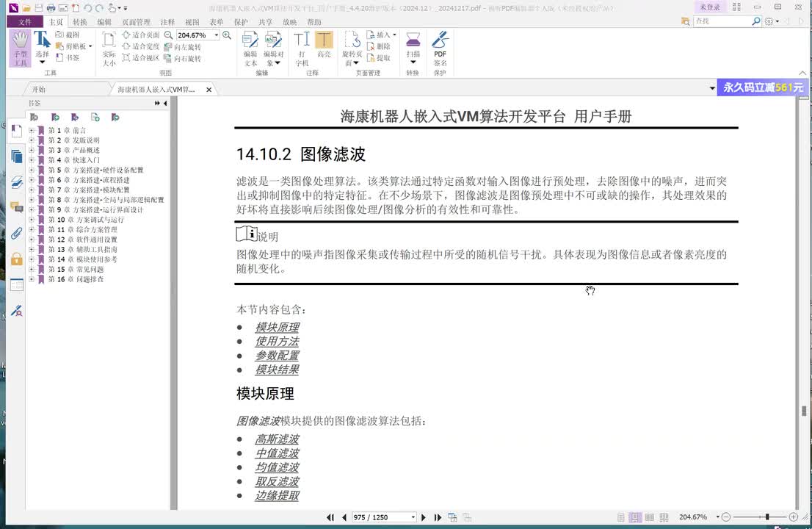Open Edit Text (编辑文本) tool
The width and height of the screenshot is (812, 529).
click(x=250, y=48)
